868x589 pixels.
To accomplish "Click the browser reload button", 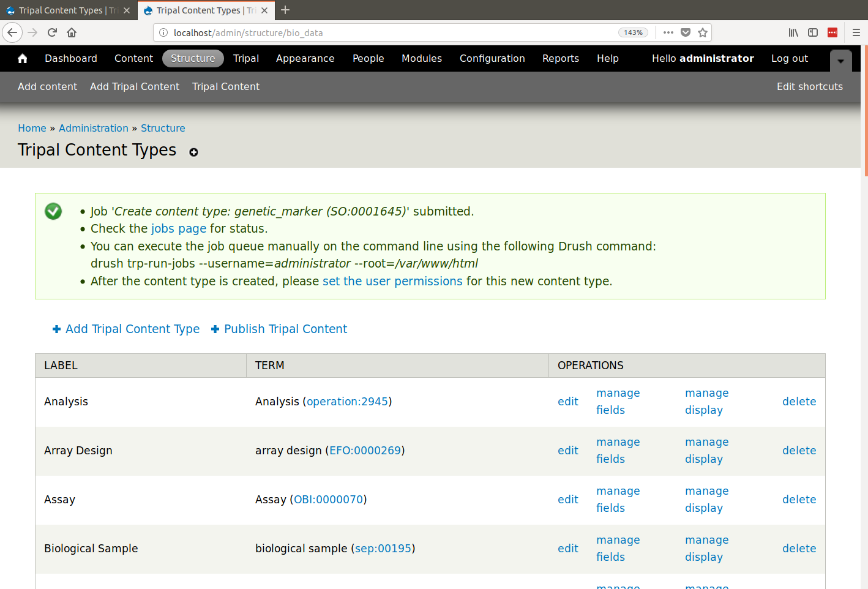I will [52, 32].
